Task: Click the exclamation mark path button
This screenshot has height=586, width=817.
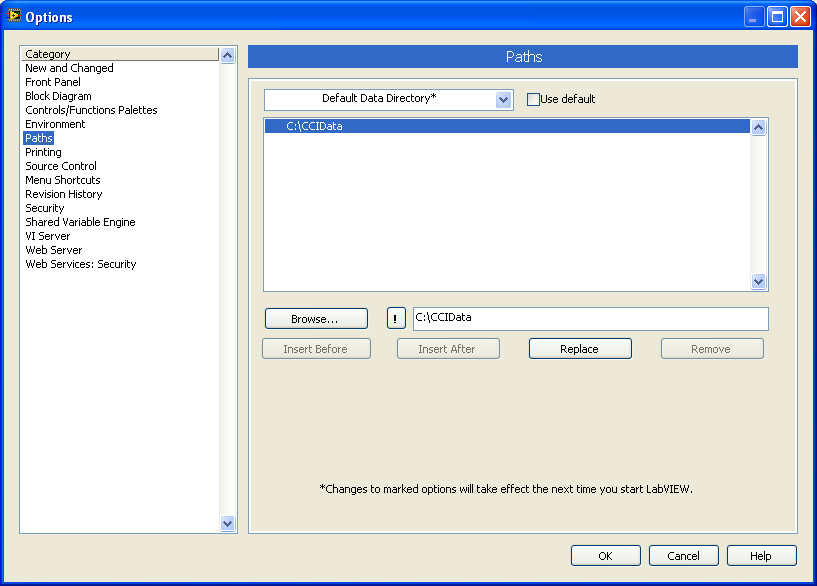Action: coord(396,318)
